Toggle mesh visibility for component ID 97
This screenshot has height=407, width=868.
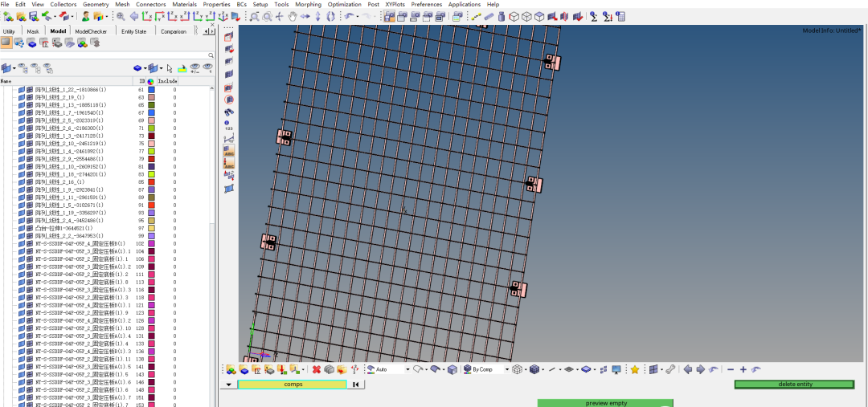(30, 228)
